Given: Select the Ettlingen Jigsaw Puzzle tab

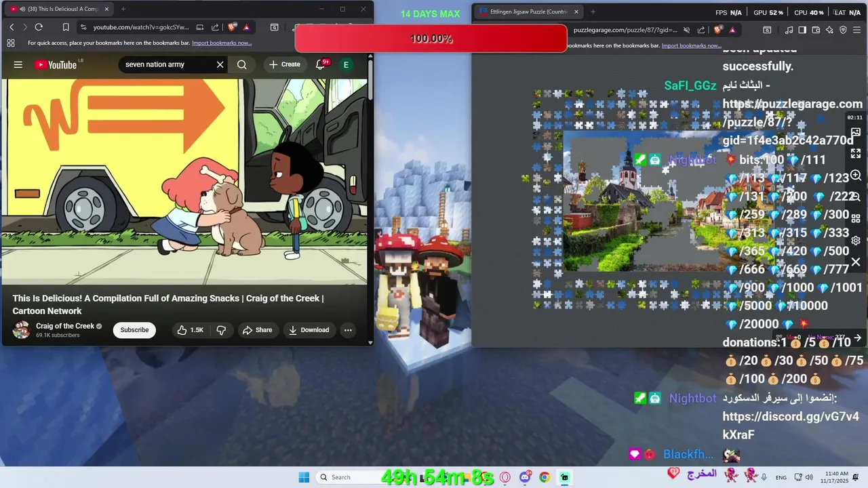Looking at the screenshot, I should tap(528, 12).
